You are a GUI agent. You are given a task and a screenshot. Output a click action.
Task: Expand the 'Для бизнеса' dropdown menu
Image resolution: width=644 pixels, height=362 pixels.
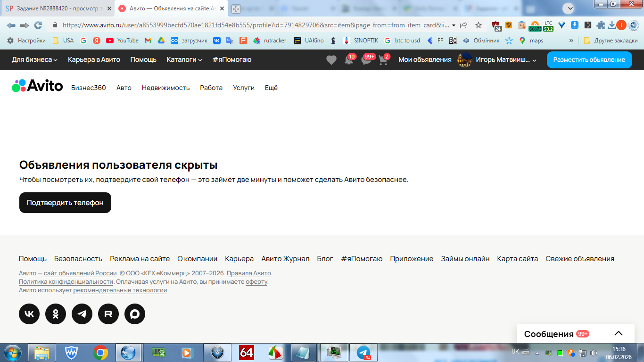(x=34, y=60)
